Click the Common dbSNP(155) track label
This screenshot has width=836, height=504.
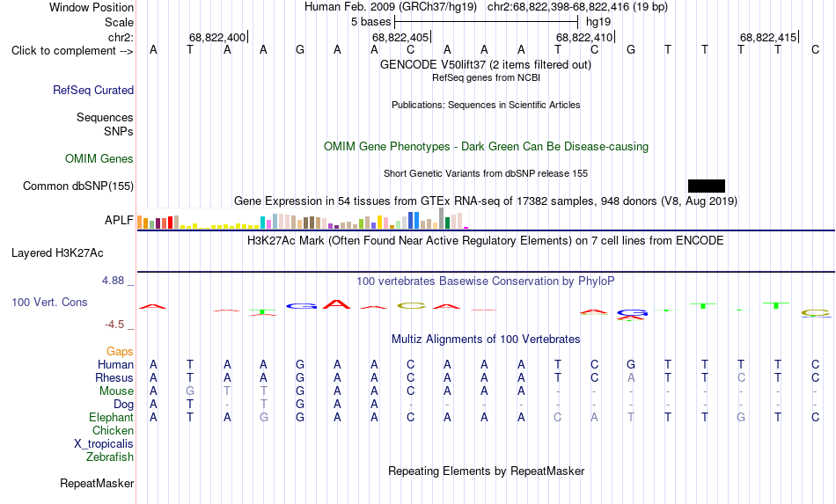point(78,186)
